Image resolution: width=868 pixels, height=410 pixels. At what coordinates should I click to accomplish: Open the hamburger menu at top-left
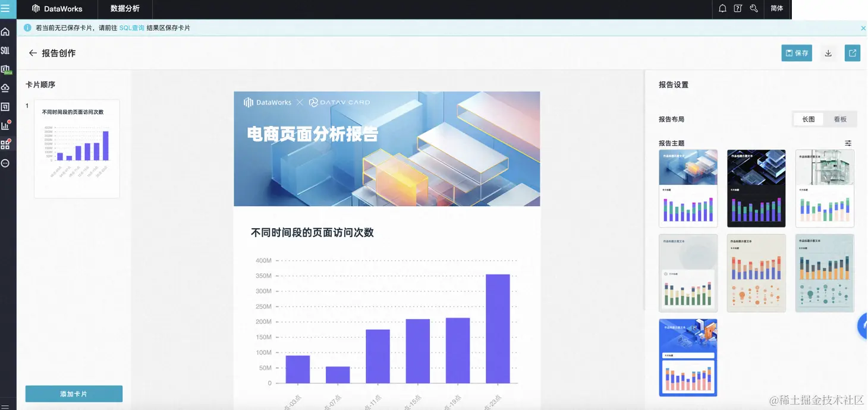tap(5, 9)
